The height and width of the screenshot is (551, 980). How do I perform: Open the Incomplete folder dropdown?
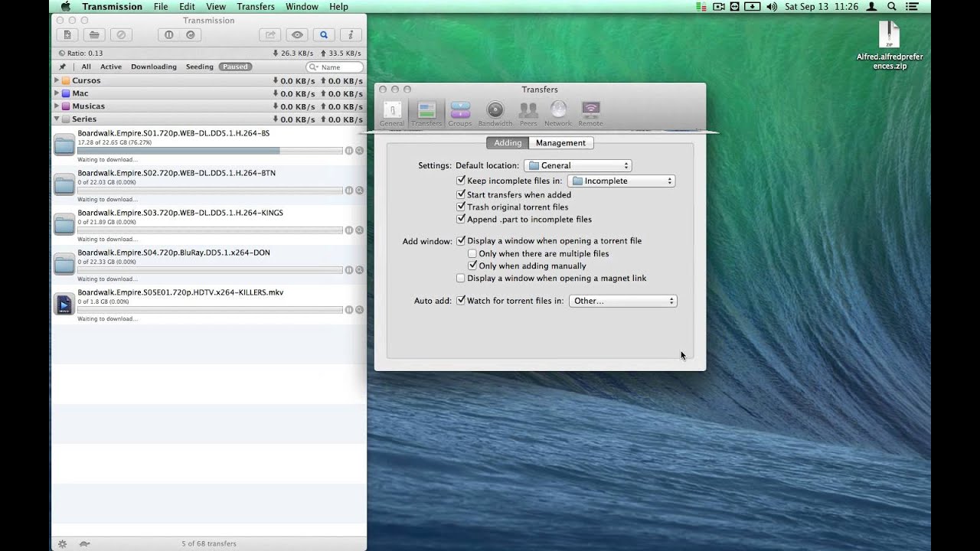621,181
